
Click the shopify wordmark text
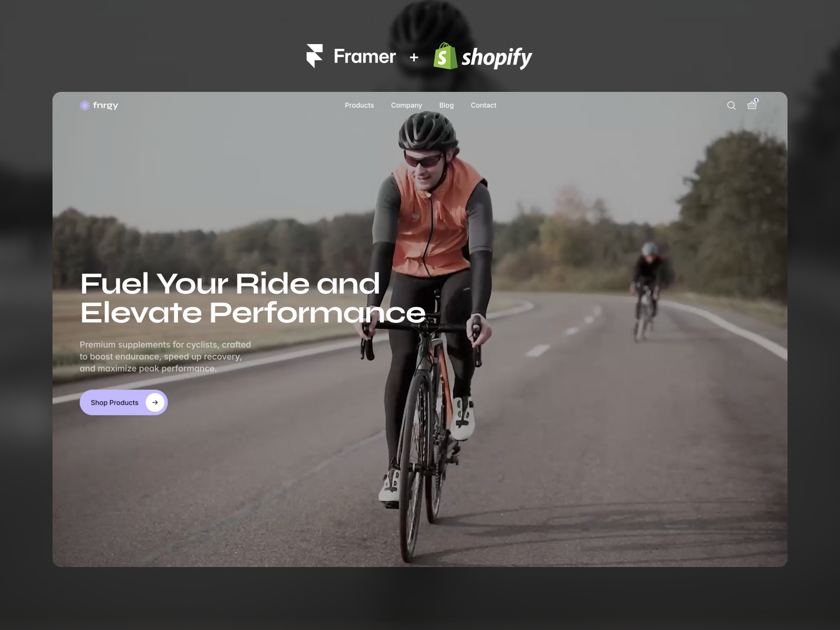click(x=497, y=58)
